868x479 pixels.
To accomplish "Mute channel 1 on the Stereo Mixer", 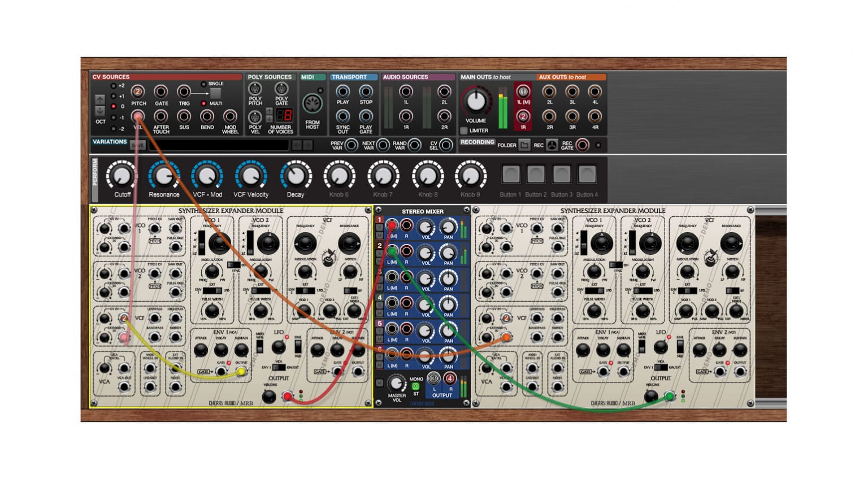I will [x=379, y=233].
